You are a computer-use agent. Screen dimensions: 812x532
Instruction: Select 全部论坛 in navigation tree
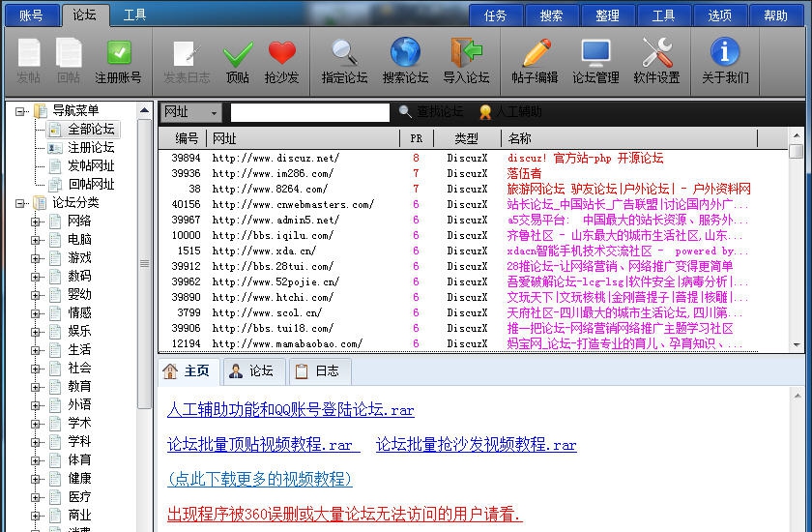pyautogui.click(x=91, y=129)
